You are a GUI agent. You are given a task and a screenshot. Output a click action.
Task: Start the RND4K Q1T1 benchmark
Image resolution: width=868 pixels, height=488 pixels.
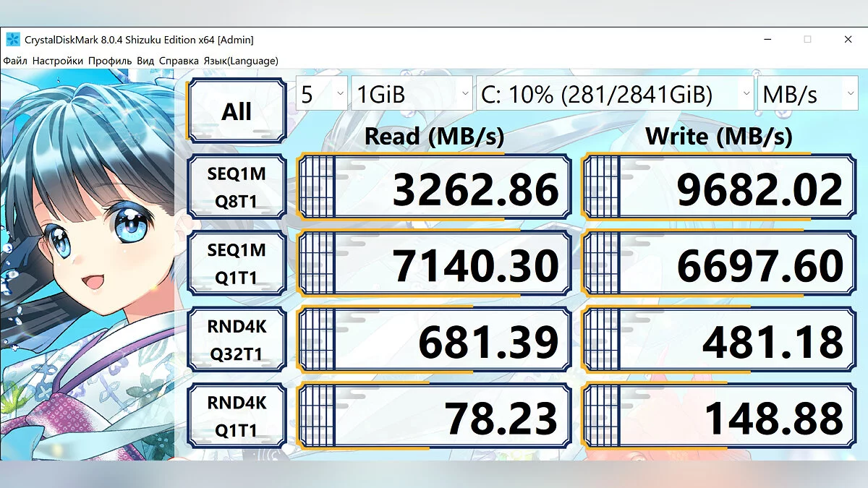click(237, 417)
